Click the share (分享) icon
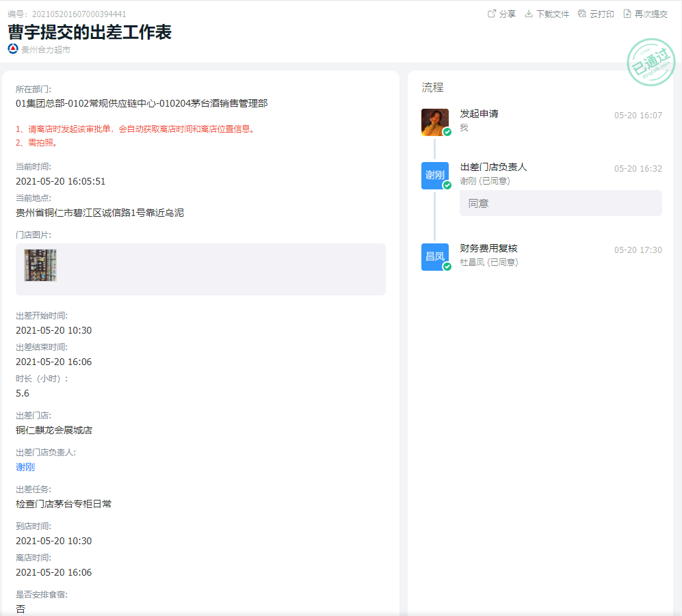The height and width of the screenshot is (616, 682). (x=491, y=14)
